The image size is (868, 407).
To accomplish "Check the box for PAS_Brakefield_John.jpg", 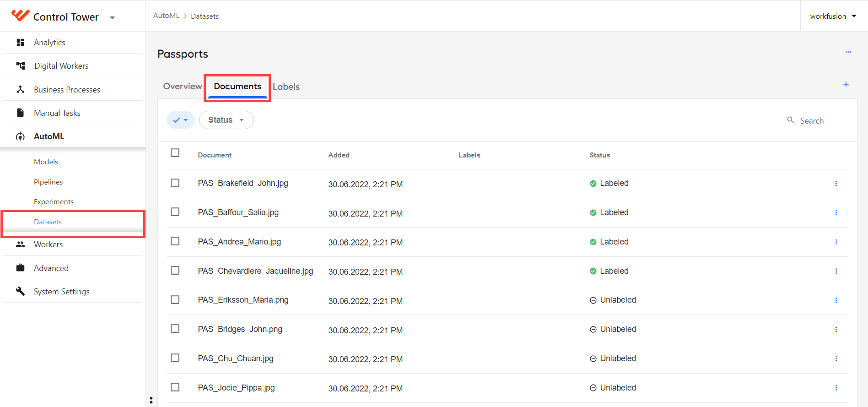I will click(175, 183).
